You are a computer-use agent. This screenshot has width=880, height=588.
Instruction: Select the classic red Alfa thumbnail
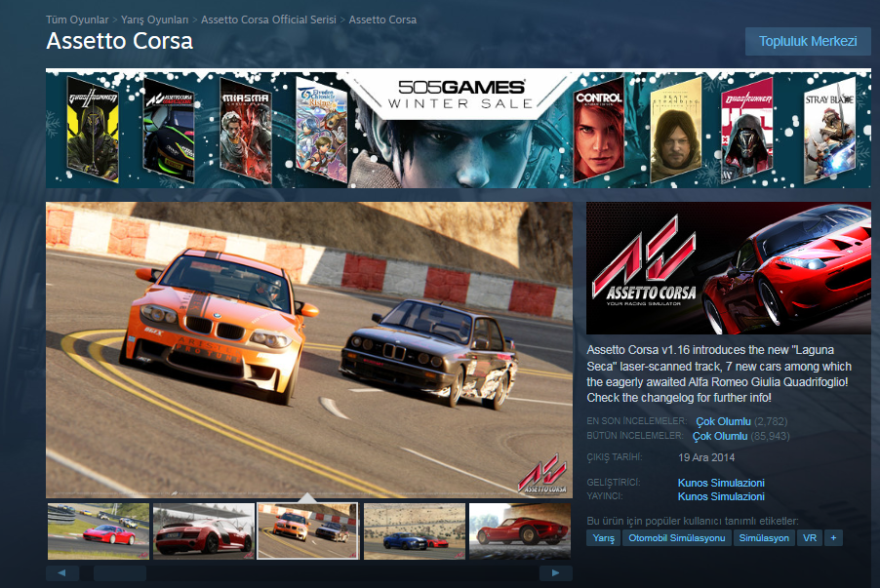[520, 531]
